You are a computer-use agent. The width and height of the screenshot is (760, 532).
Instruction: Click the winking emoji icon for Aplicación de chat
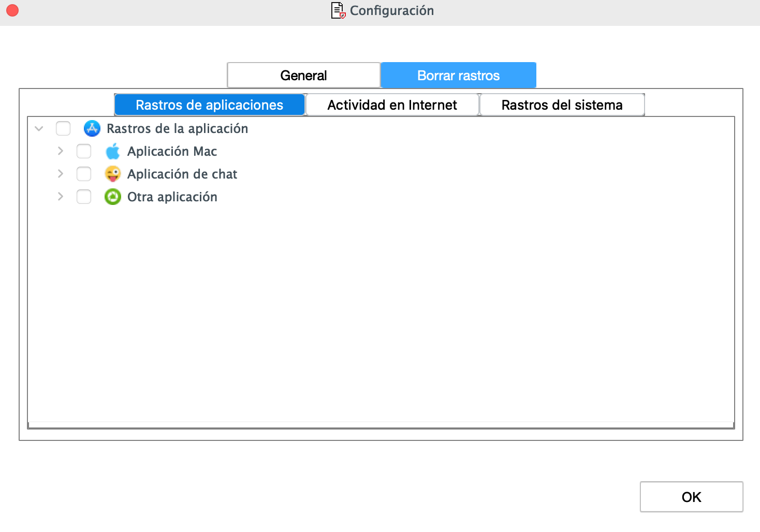(113, 174)
